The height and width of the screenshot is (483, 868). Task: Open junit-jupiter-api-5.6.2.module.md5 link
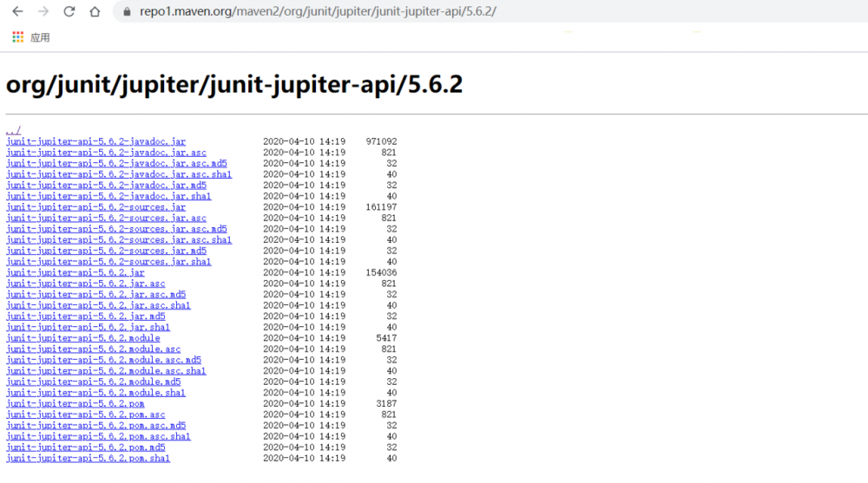click(x=93, y=382)
